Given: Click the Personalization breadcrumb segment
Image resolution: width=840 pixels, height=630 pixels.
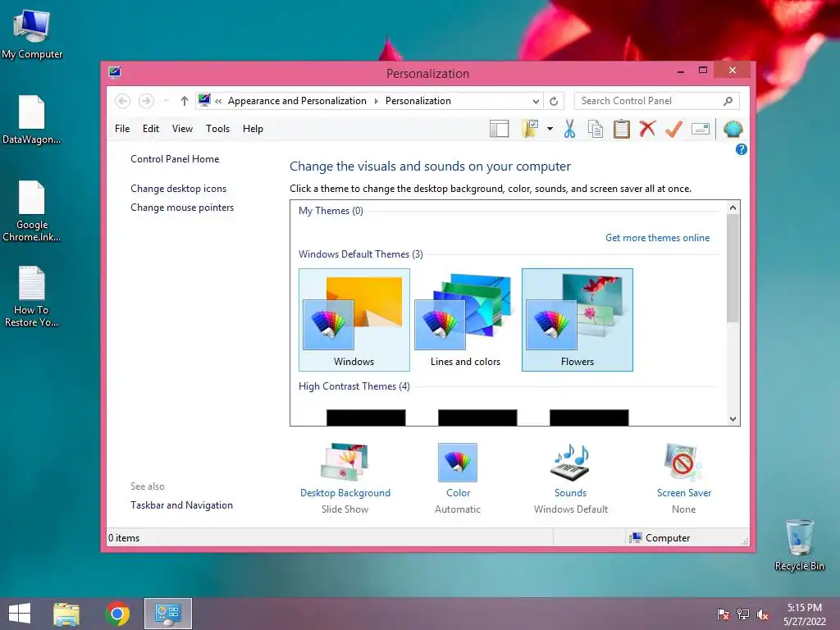Looking at the screenshot, I should [418, 101].
